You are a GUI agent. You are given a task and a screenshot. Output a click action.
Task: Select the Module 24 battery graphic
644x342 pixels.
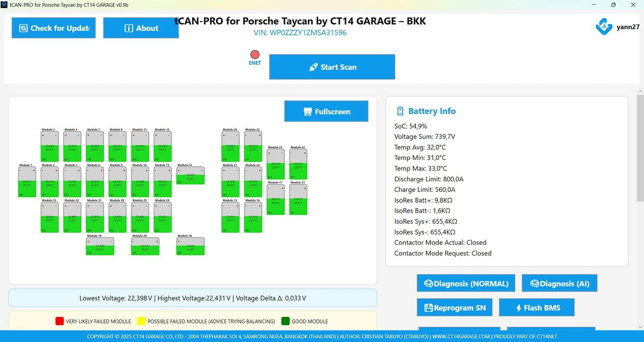click(x=253, y=182)
